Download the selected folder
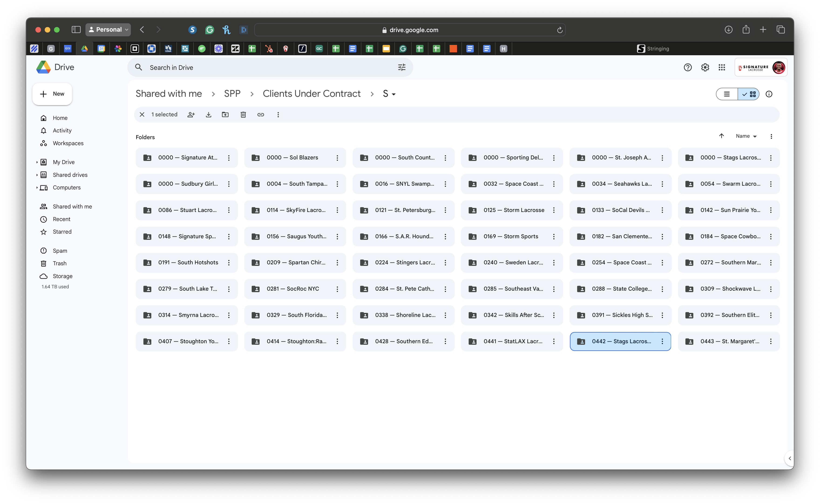This screenshot has height=504, width=820. pos(208,115)
